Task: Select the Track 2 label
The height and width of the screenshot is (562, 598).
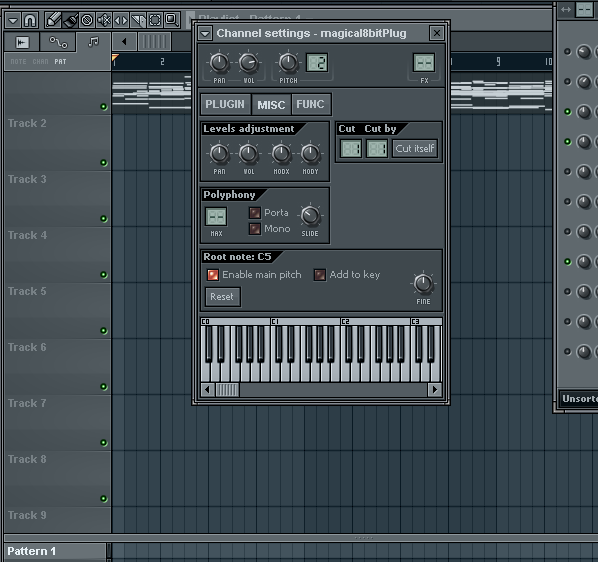Action: point(27,124)
